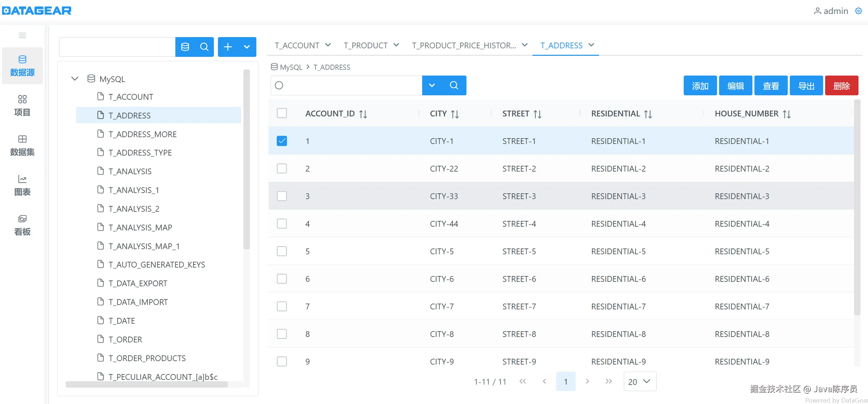Open the page size 20 dropdown

640,382
